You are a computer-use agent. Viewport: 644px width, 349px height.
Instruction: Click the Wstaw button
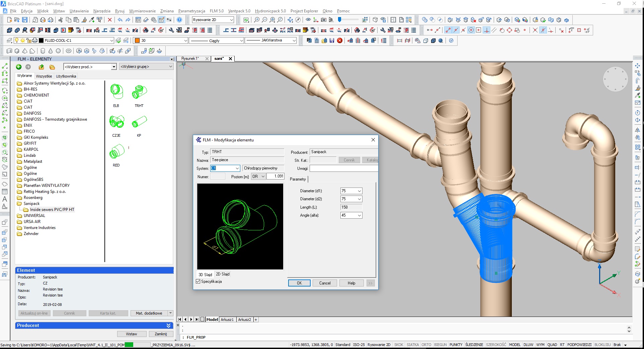pyautogui.click(x=132, y=334)
